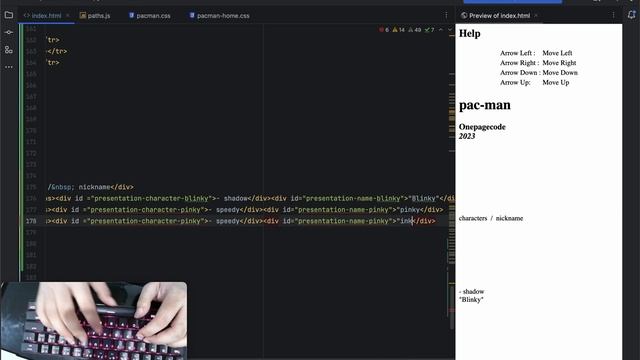Click "Arrow Left :" in preview

pyautogui.click(x=517, y=53)
